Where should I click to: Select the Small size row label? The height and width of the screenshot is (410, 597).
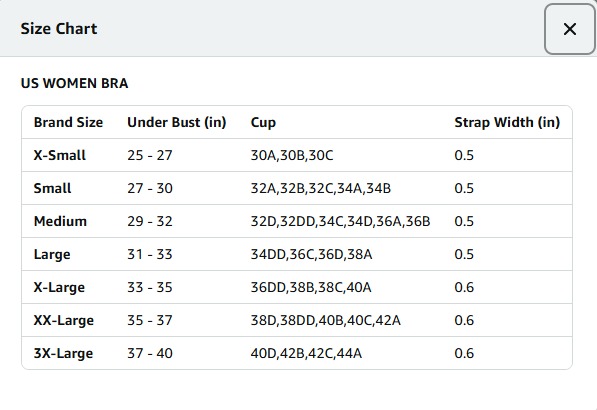[53, 188]
